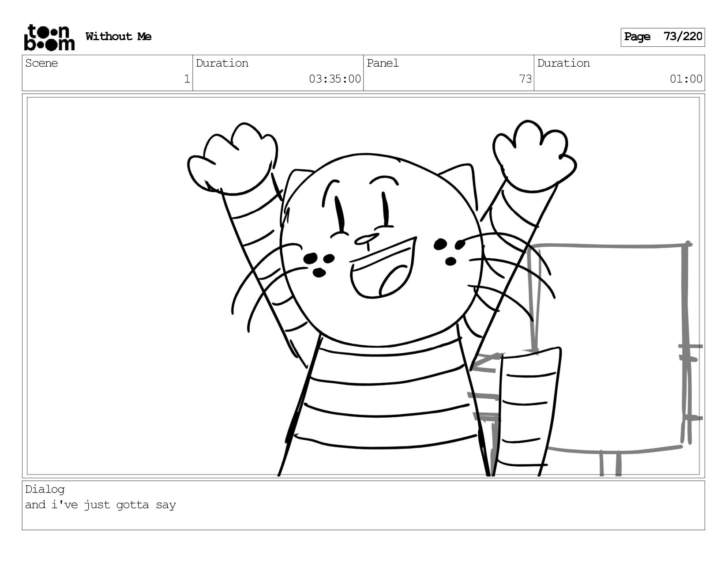The image size is (728, 563).
Task: Click the panel duration value '01:00'
Action: tap(686, 79)
